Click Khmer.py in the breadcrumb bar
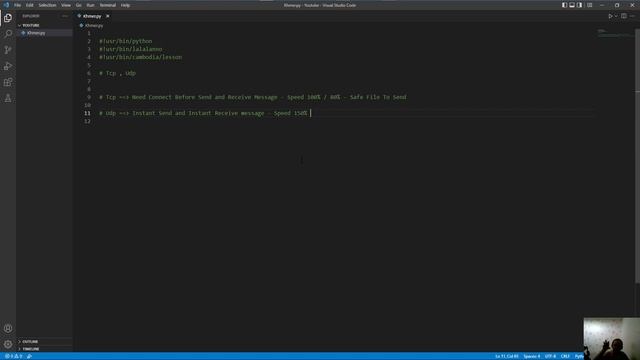Viewport: 640px width, 360px height. coord(93,26)
